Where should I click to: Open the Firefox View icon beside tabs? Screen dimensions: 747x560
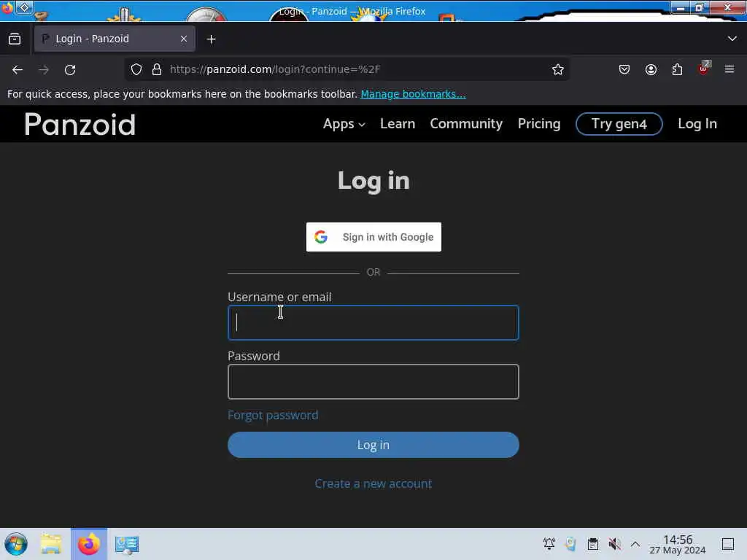pos(15,39)
